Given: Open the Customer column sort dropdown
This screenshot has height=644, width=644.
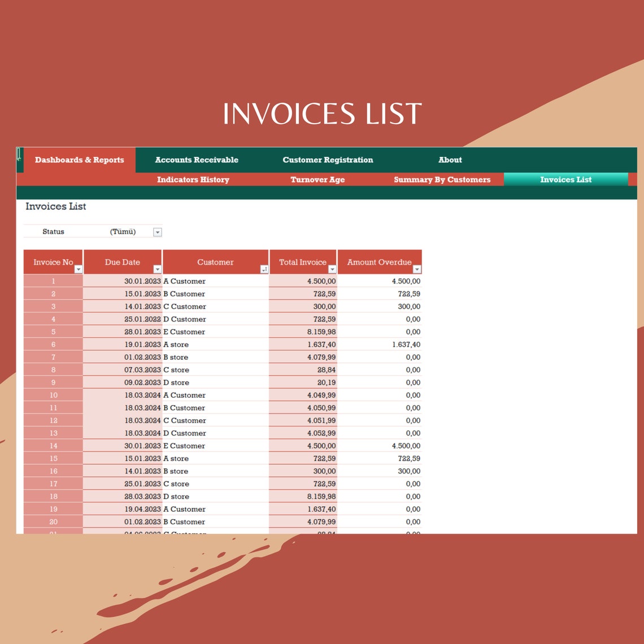Looking at the screenshot, I should pos(264,269).
